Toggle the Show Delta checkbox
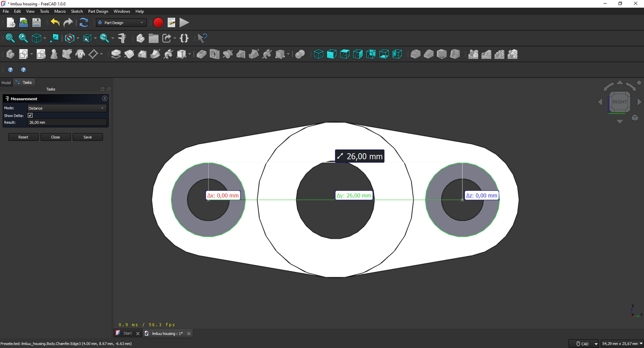 [x=30, y=115]
